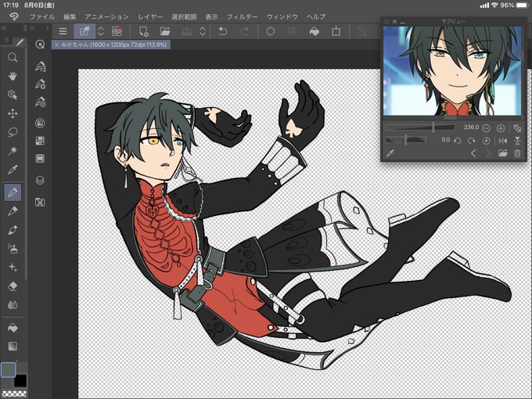
Task: Show previous image in Sub View
Action: point(473,153)
